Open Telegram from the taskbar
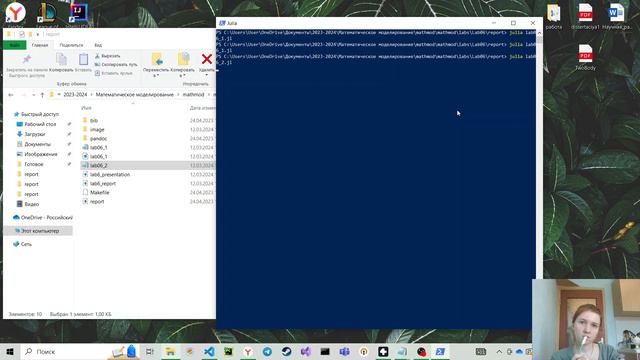The height and width of the screenshot is (360, 640). [x=267, y=351]
